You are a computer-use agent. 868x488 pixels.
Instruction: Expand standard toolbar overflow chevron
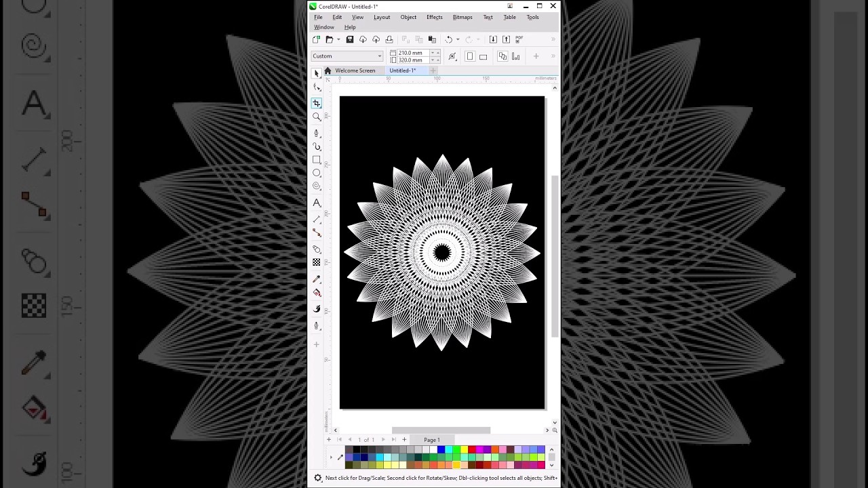coord(553,40)
